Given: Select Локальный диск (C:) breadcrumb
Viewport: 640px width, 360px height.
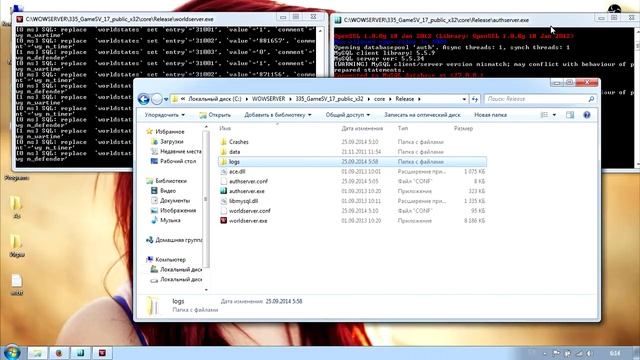Looking at the screenshot, I should point(215,99).
